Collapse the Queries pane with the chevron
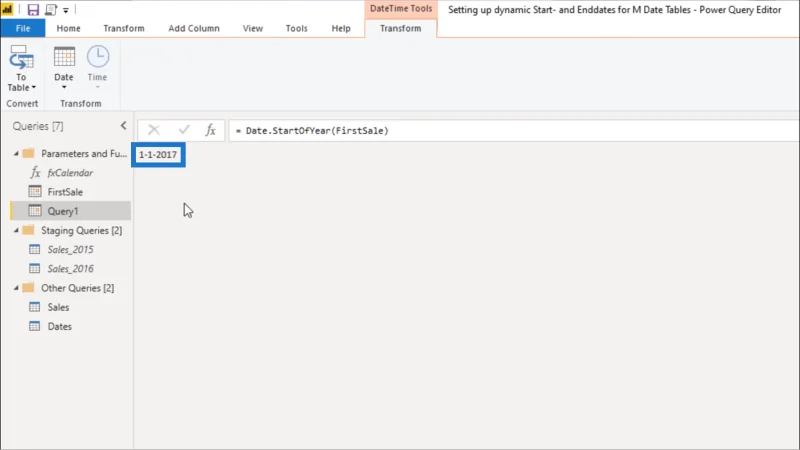The image size is (800, 450). pyautogui.click(x=123, y=126)
